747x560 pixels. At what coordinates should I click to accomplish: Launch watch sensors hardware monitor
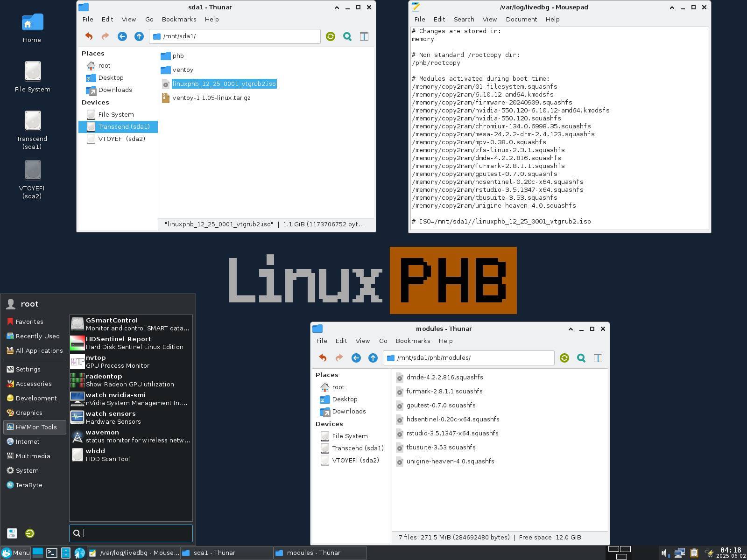(x=131, y=418)
